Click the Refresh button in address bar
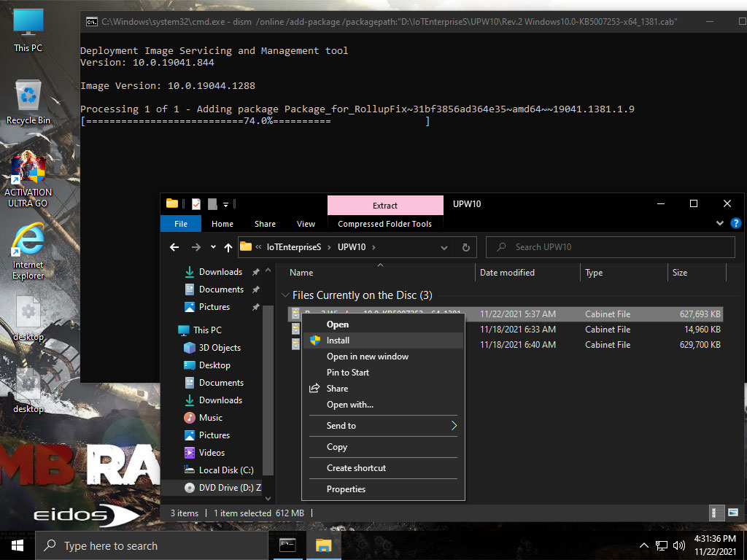The image size is (747, 560). pyautogui.click(x=466, y=247)
